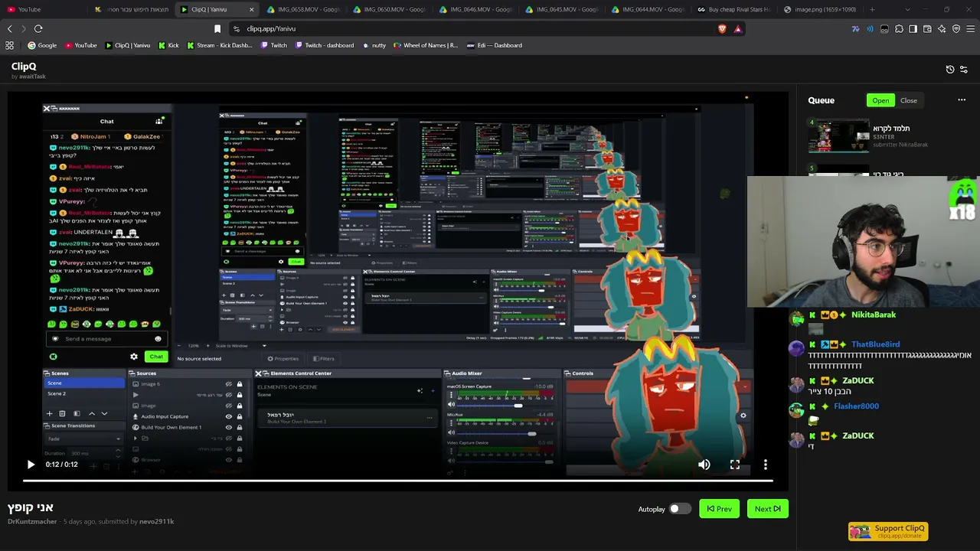Open the Wheel of Names bookmark

coord(425,45)
